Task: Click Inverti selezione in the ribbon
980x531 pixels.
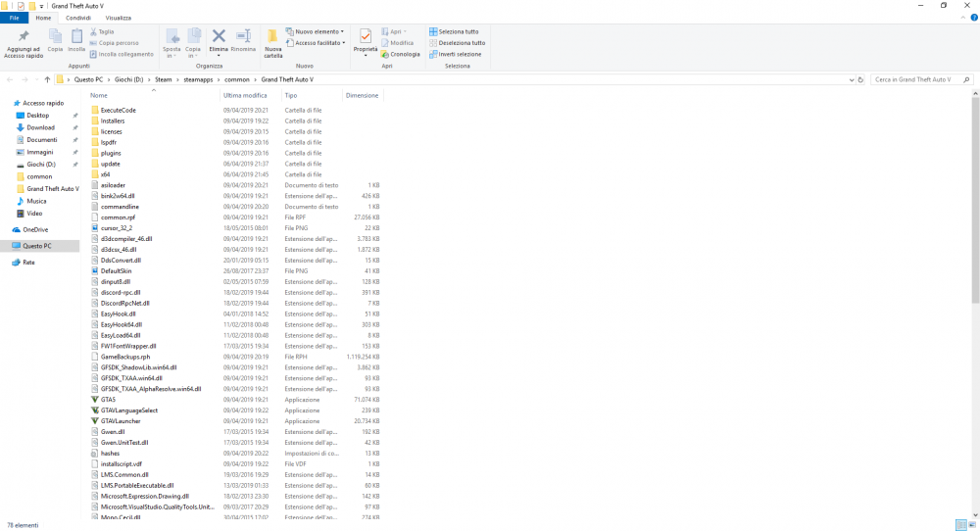Action: click(x=456, y=54)
